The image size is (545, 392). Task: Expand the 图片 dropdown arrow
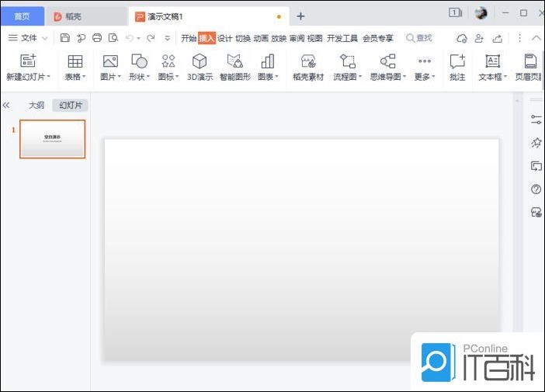pyautogui.click(x=120, y=76)
